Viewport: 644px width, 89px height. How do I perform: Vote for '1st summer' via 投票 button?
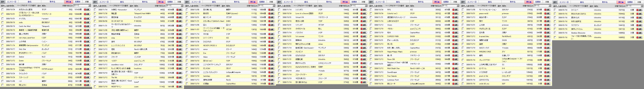[364, 37]
